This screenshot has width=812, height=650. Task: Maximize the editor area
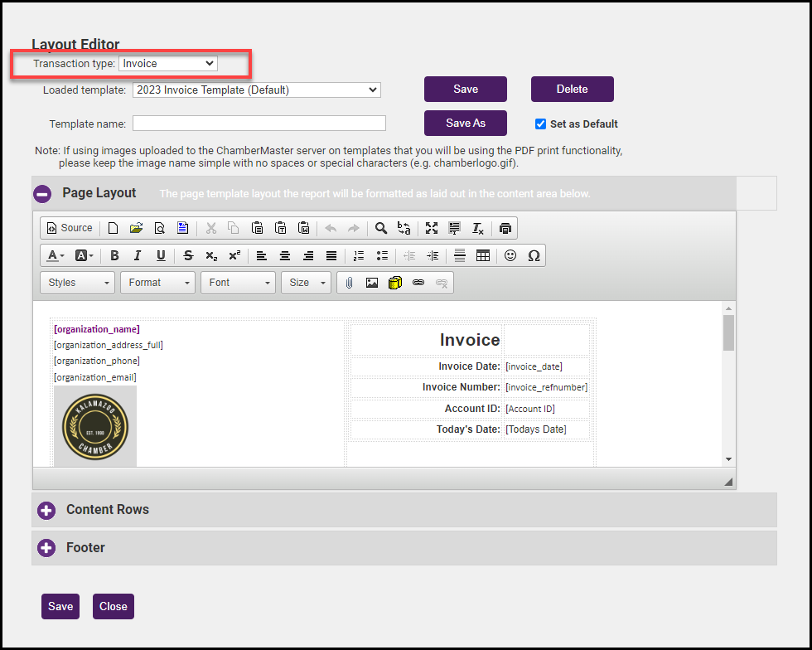coord(432,228)
